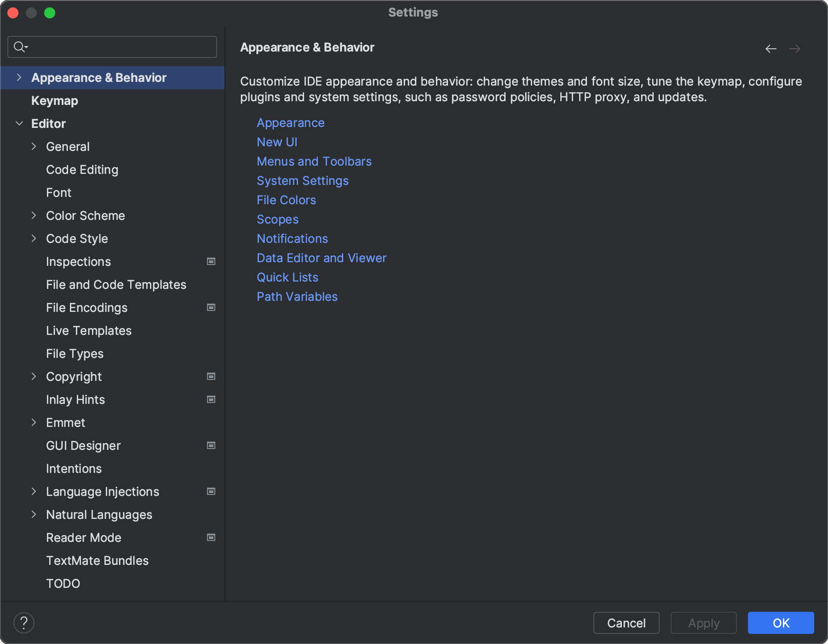Open the System Settings link
The width and height of the screenshot is (828, 644).
coord(302,181)
